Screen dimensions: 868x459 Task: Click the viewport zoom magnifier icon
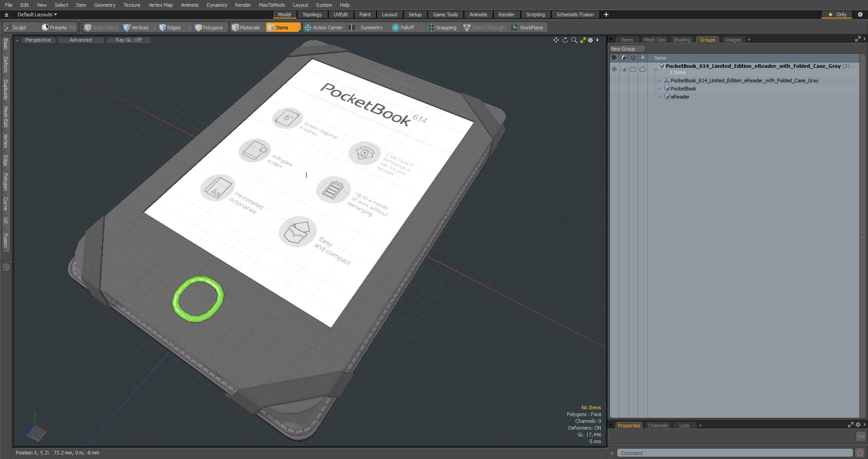point(574,40)
